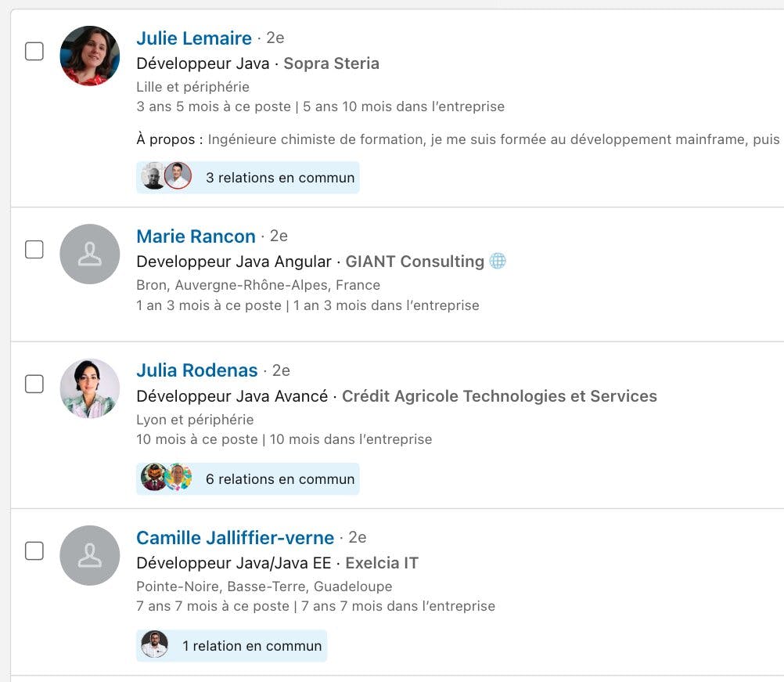Screen dimensions: 784x682
Task: Check the box for Julia Rodenas
Action: pos(34,384)
